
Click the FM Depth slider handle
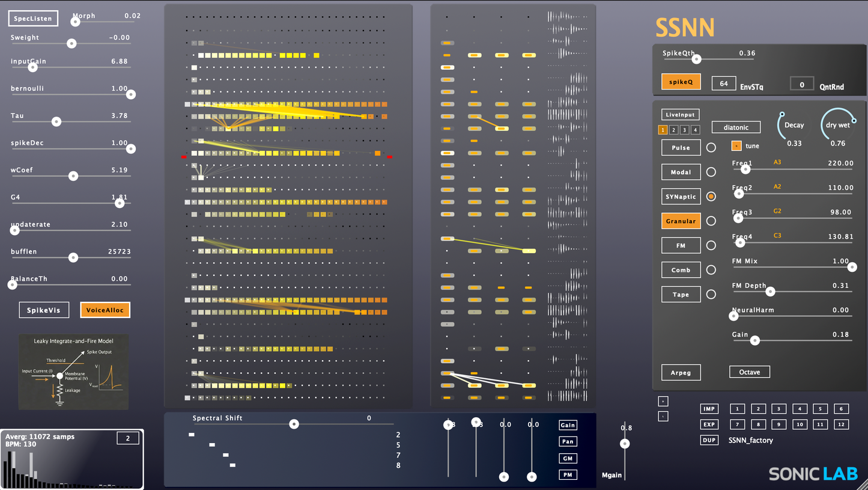coord(770,292)
